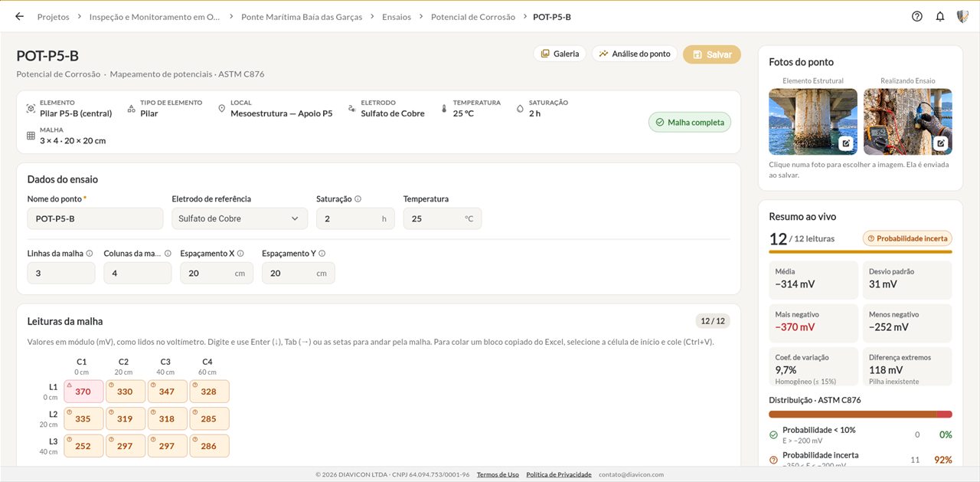Open the Realizando Ensaio photo thumbnail
This screenshot has height=482, width=980.
coord(908,122)
